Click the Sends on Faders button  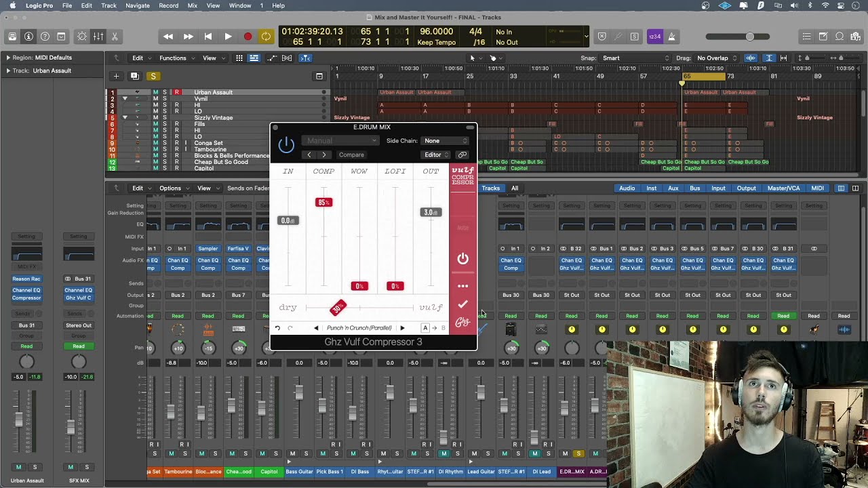249,188
